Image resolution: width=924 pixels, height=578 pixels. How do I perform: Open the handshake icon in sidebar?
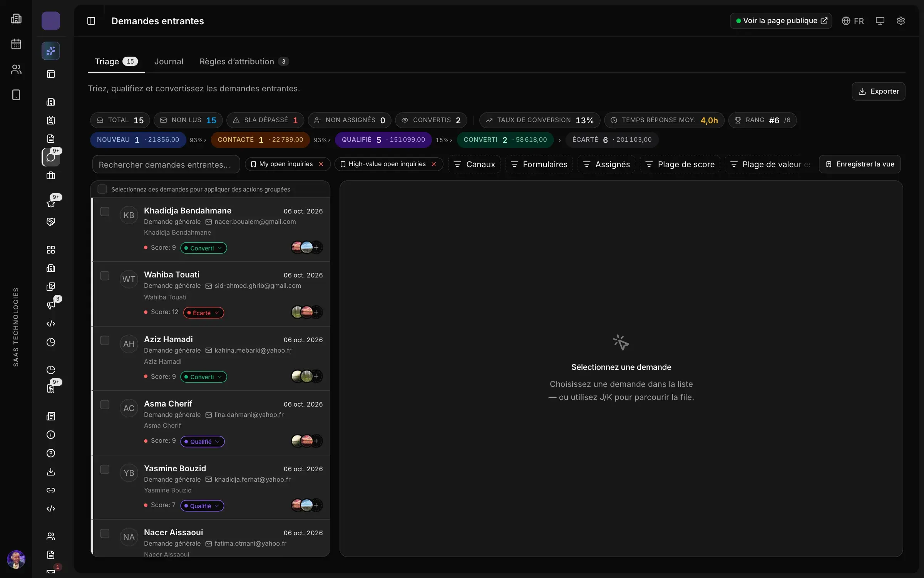pyautogui.click(x=51, y=222)
